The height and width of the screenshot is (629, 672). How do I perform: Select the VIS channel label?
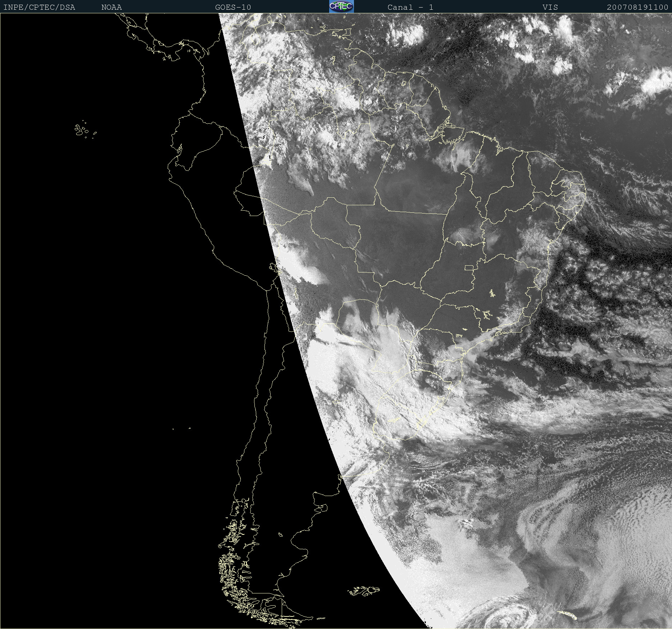(x=550, y=7)
